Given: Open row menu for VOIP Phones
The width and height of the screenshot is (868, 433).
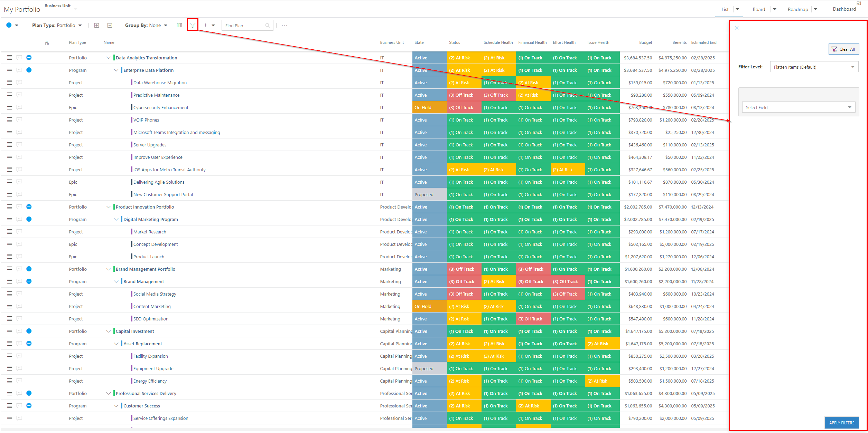Looking at the screenshot, I should click(x=10, y=120).
